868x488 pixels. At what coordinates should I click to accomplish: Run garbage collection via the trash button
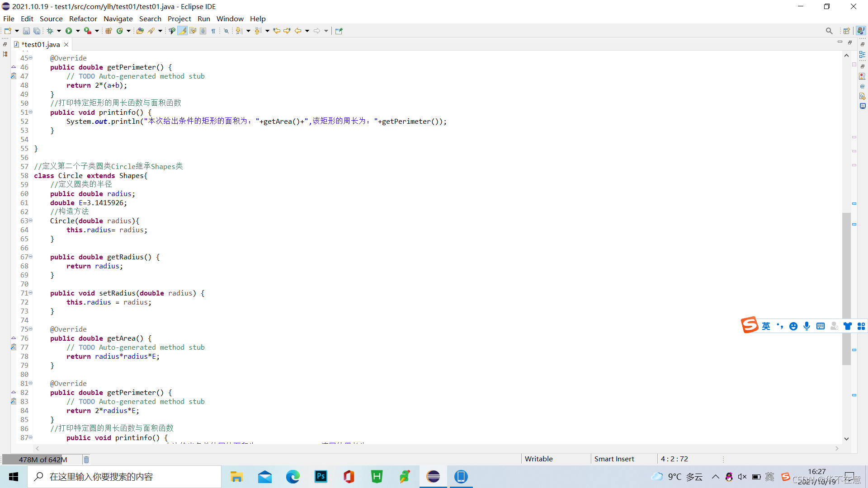(x=86, y=460)
